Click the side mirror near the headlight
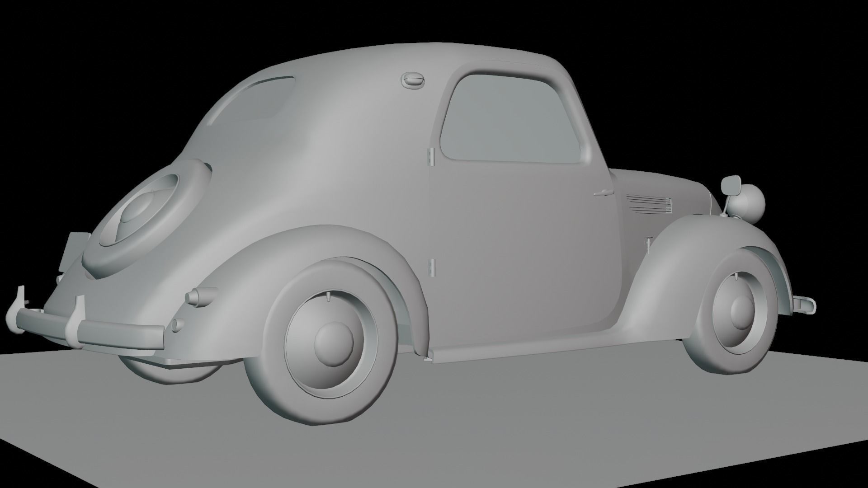This screenshot has height=488, width=868. click(x=730, y=185)
